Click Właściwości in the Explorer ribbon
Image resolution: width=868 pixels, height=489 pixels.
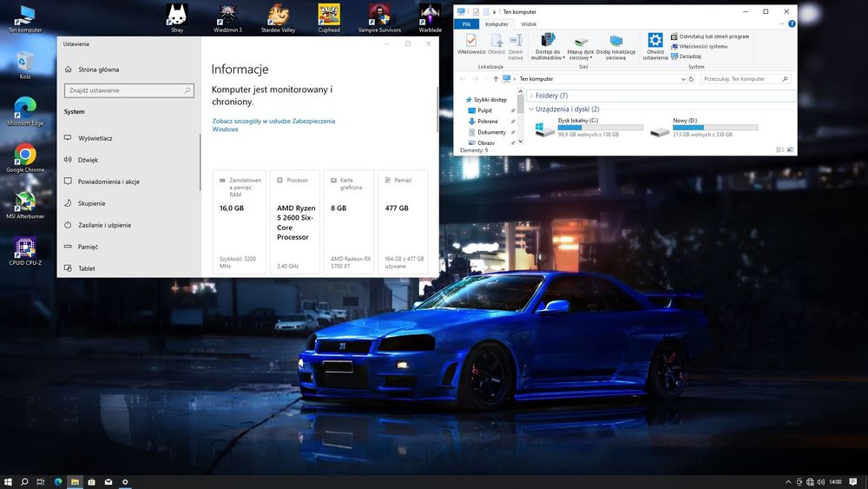(x=471, y=44)
